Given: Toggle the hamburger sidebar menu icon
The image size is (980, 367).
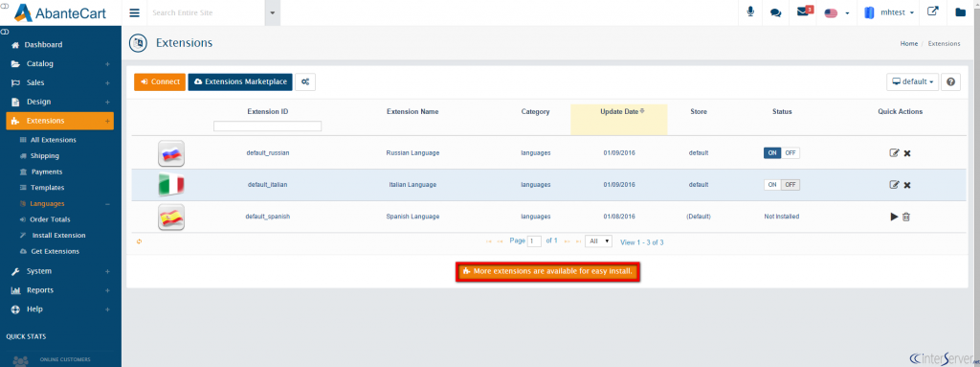Looking at the screenshot, I should pyautogui.click(x=134, y=12).
